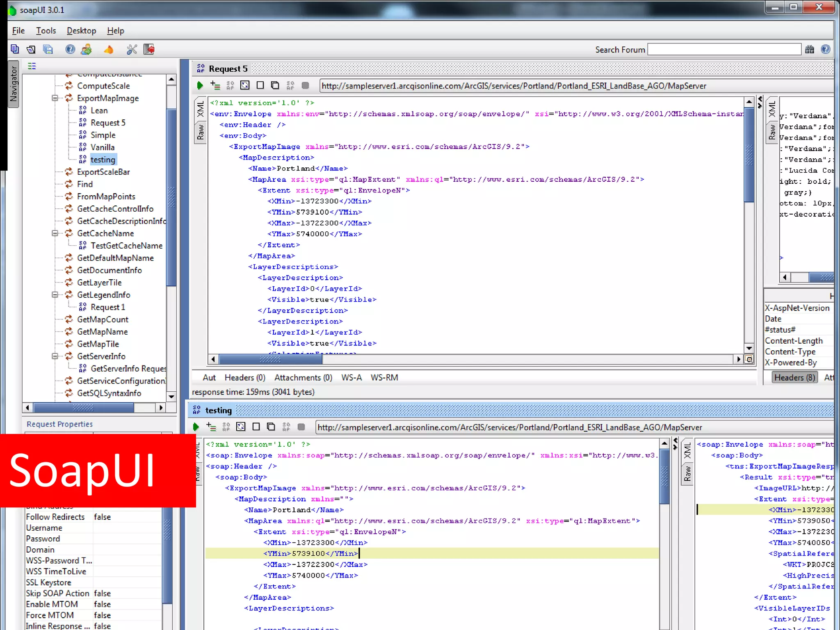Viewport: 840px width, 630px height.
Task: Click the import project icon in main toolbar
Action: (x=31, y=49)
